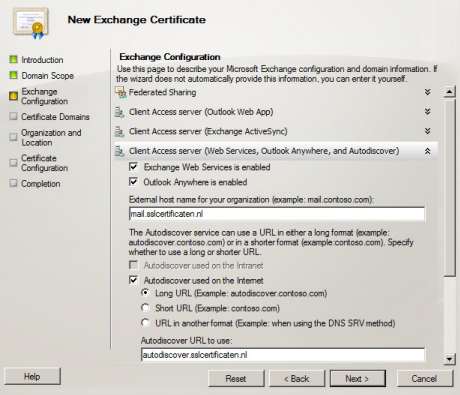The image size is (460, 395).
Task: Uncheck Exchange Web Services is enabled
Action: point(133,167)
